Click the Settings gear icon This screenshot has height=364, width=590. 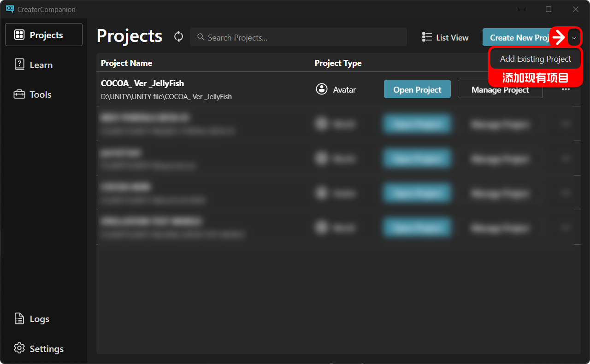click(19, 348)
